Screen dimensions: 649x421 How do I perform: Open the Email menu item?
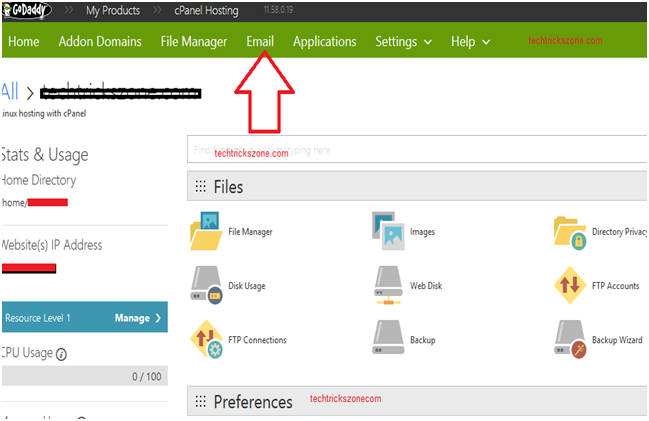click(x=260, y=42)
